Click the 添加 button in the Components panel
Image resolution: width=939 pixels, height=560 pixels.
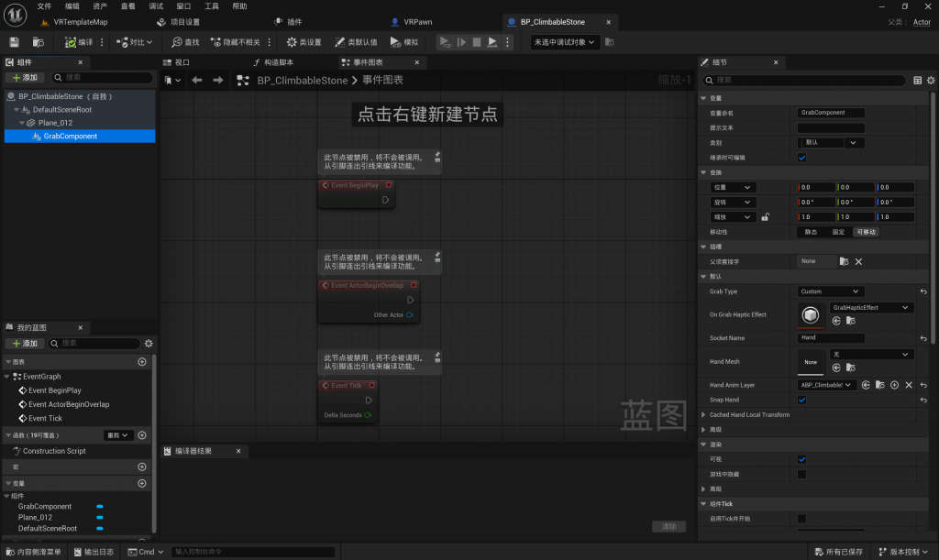pos(25,78)
